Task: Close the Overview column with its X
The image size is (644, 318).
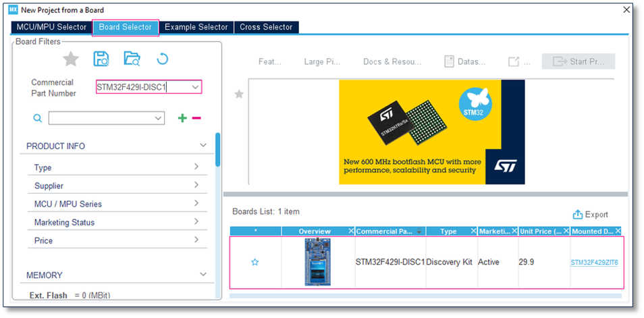Action: pyautogui.click(x=351, y=231)
